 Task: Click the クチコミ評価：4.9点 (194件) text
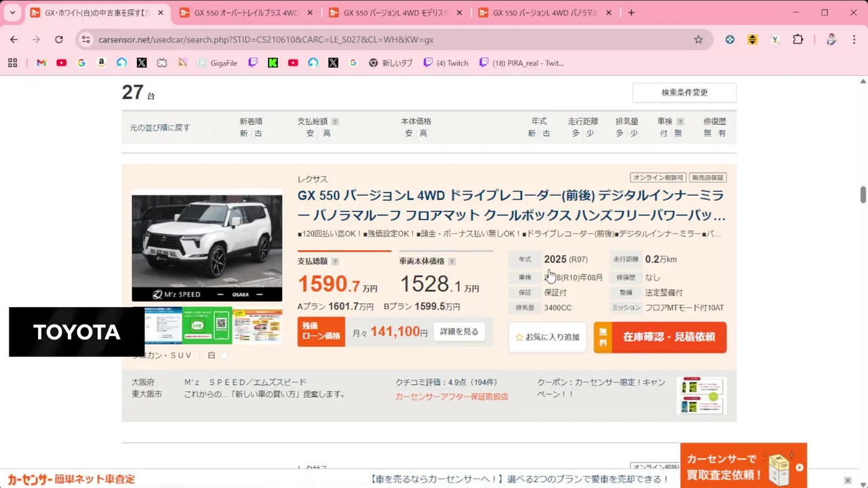(x=446, y=382)
